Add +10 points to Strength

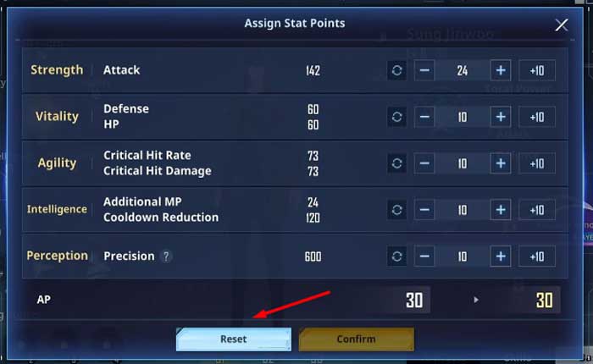[x=537, y=70]
